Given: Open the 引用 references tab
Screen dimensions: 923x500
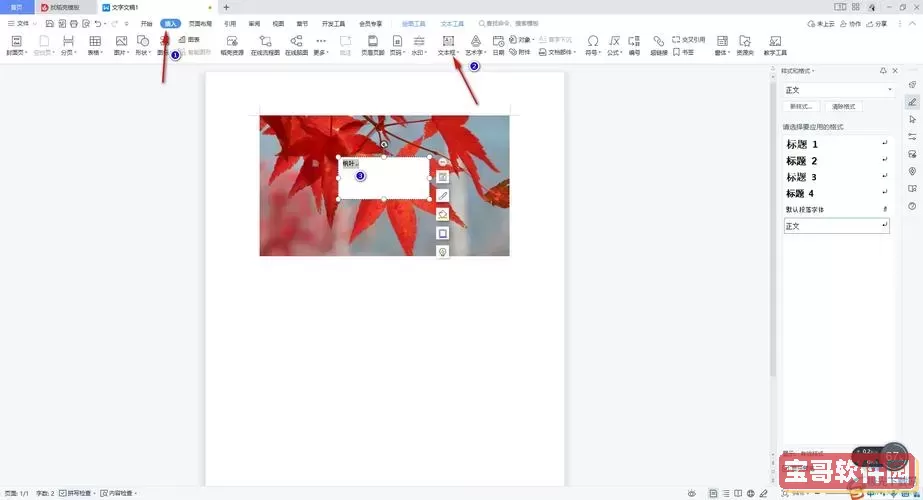Looking at the screenshot, I should 230,24.
